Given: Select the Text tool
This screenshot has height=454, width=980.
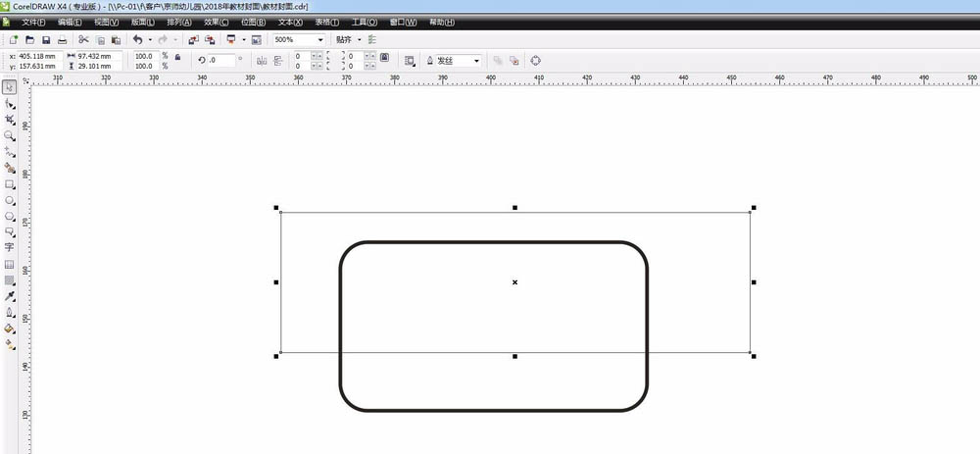Looking at the screenshot, I should click(x=10, y=248).
